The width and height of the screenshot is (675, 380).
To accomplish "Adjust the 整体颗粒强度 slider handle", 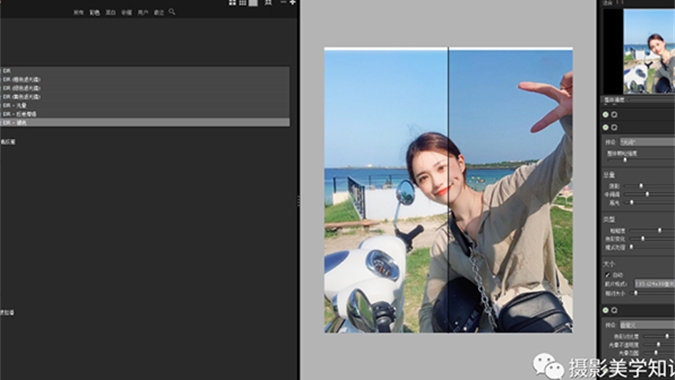I will (x=625, y=160).
